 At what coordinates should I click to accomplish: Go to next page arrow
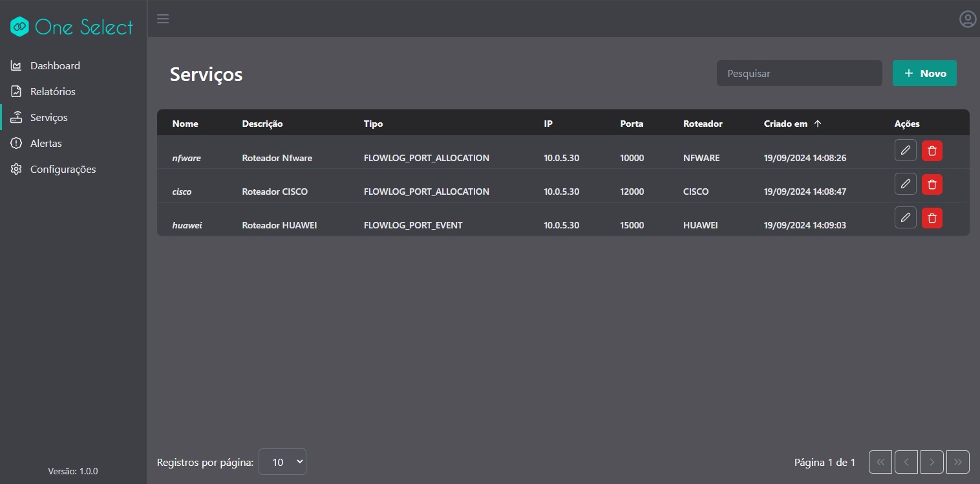point(932,462)
